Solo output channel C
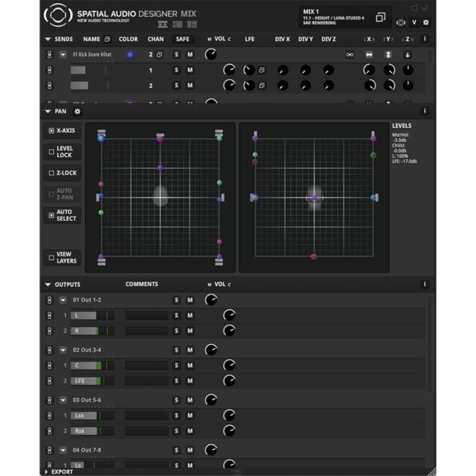476x476 pixels. click(x=176, y=366)
